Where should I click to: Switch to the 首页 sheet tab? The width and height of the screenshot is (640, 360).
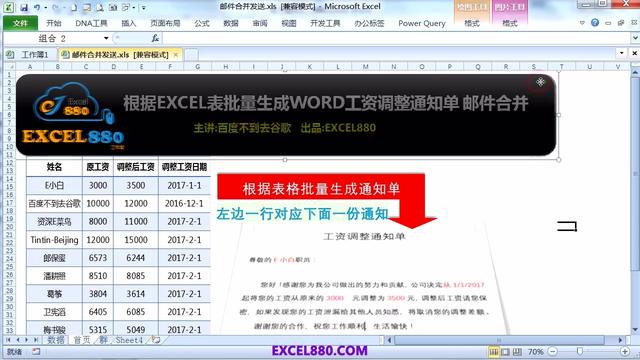(82, 340)
